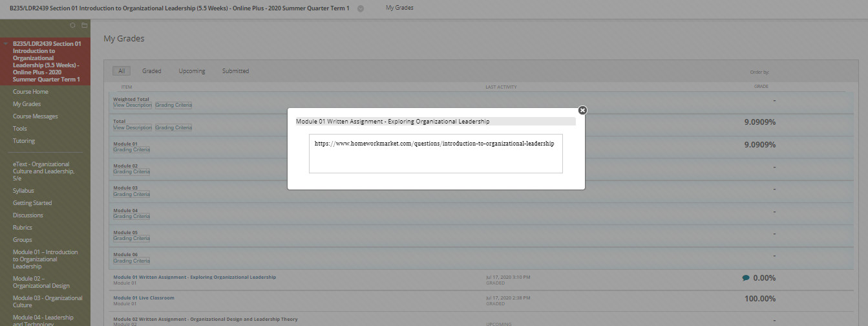The height and width of the screenshot is (326, 868).
Task: Close the assignment comment popup
Action: tap(582, 110)
